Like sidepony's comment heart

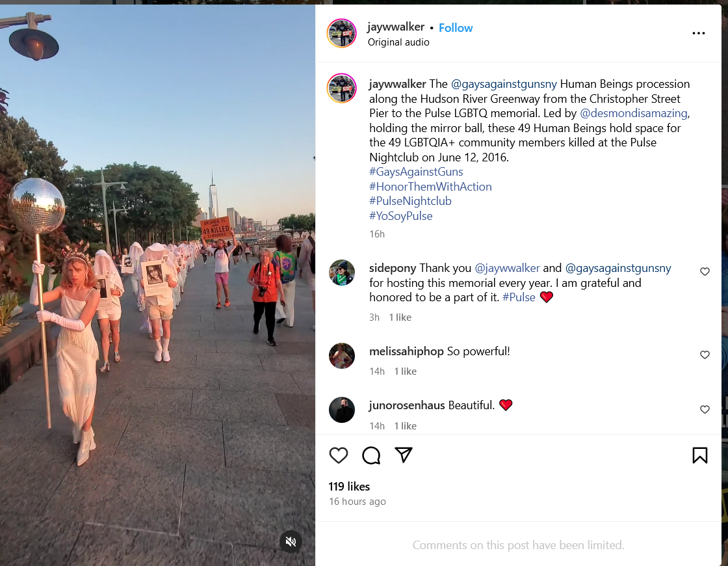tap(705, 271)
